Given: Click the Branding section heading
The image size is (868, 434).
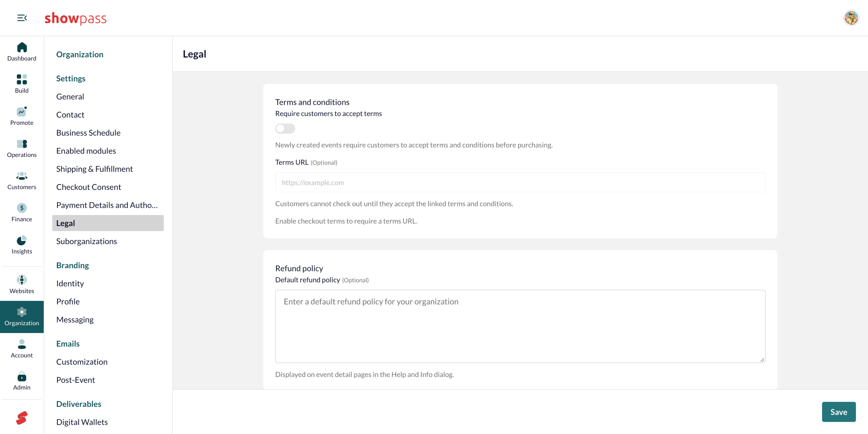Looking at the screenshot, I should (73, 265).
